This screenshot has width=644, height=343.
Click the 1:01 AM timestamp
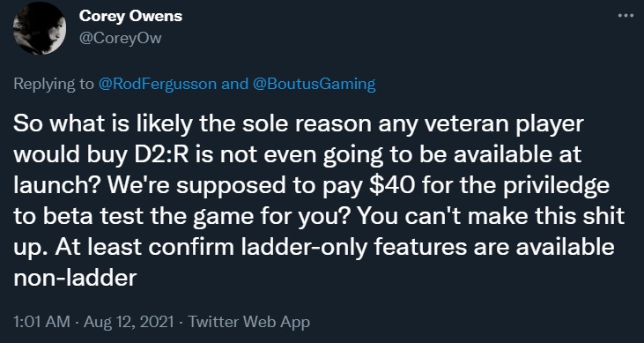(x=41, y=322)
